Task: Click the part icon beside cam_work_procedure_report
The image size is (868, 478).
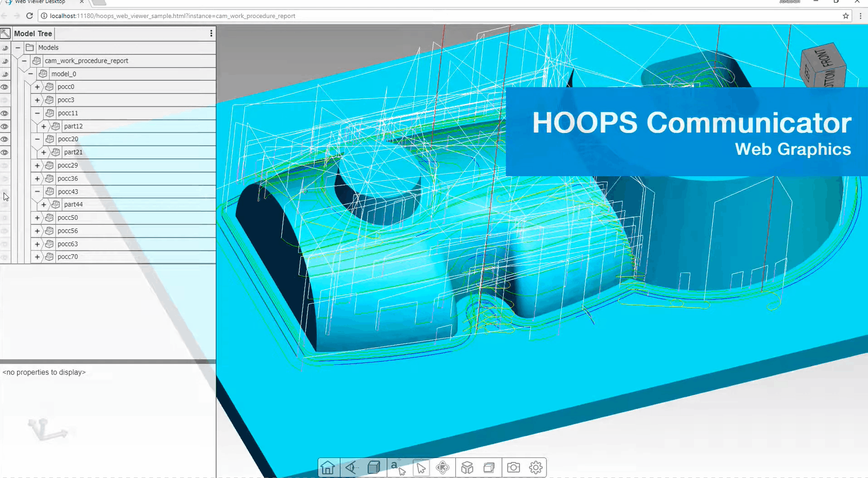Action: click(x=36, y=61)
